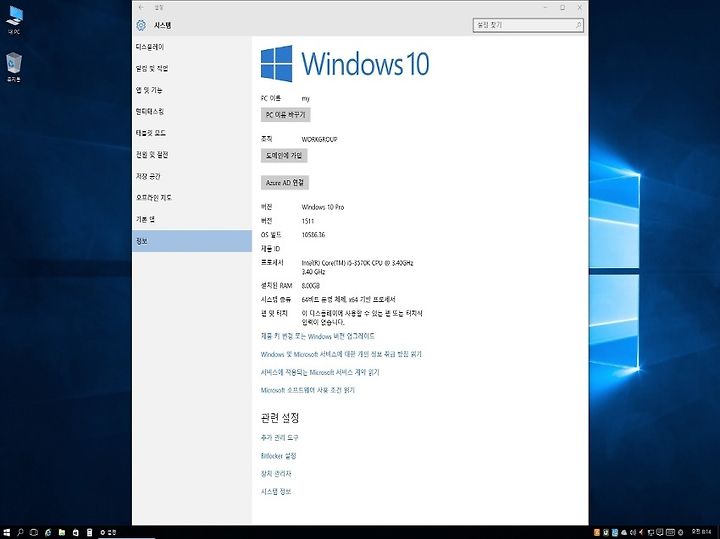Open the 장치 관리자 link

tap(276, 474)
